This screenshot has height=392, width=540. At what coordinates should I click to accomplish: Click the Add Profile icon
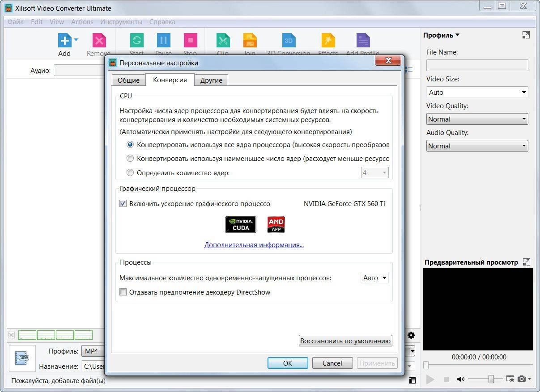tap(363, 40)
